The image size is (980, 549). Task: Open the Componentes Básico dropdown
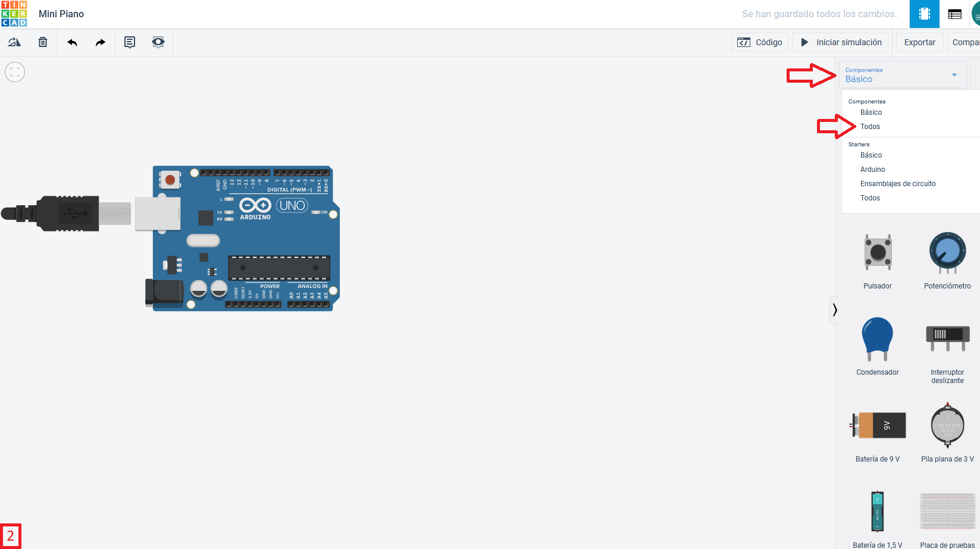click(902, 74)
